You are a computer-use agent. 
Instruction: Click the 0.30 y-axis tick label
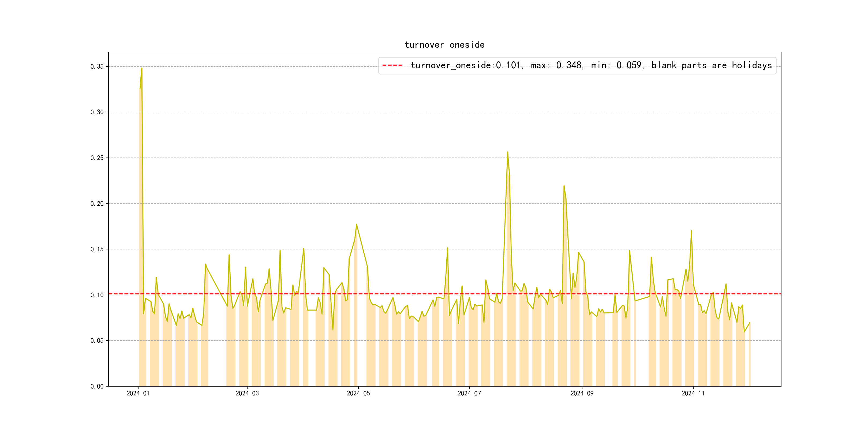pos(97,112)
